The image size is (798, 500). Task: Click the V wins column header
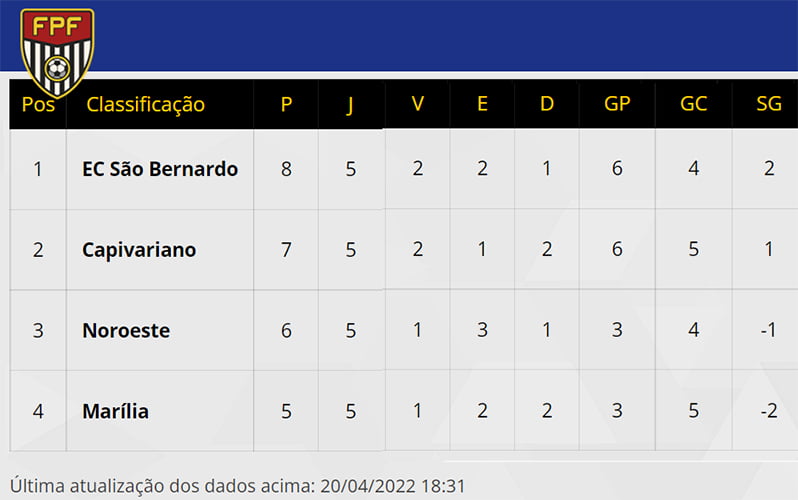pyautogui.click(x=418, y=104)
